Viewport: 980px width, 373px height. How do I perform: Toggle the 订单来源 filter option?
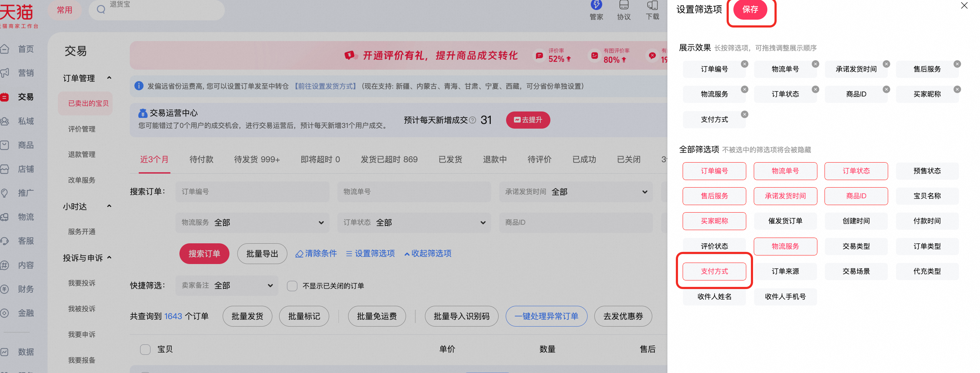click(785, 272)
